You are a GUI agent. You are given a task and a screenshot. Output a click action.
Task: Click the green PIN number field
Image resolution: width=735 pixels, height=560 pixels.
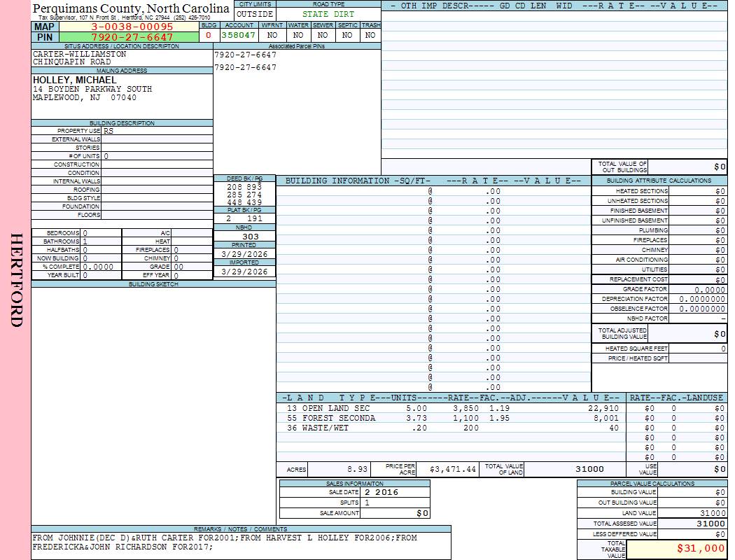tap(132, 37)
